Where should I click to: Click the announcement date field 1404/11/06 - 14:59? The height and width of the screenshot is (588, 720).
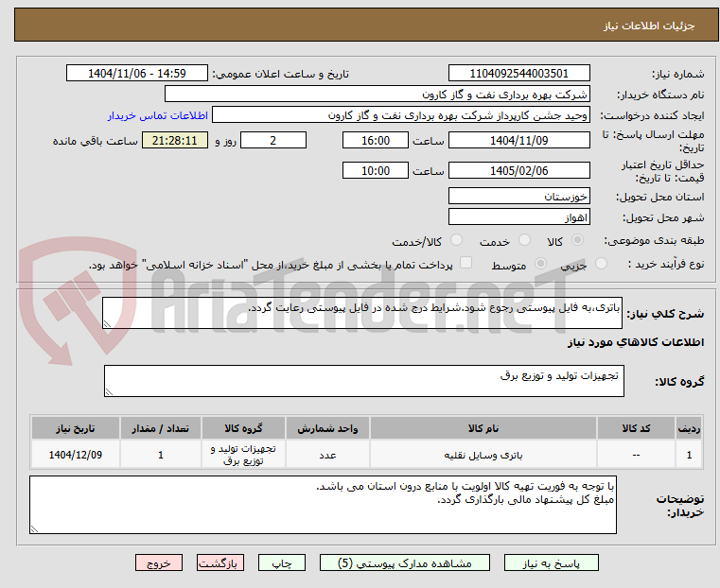(x=137, y=74)
